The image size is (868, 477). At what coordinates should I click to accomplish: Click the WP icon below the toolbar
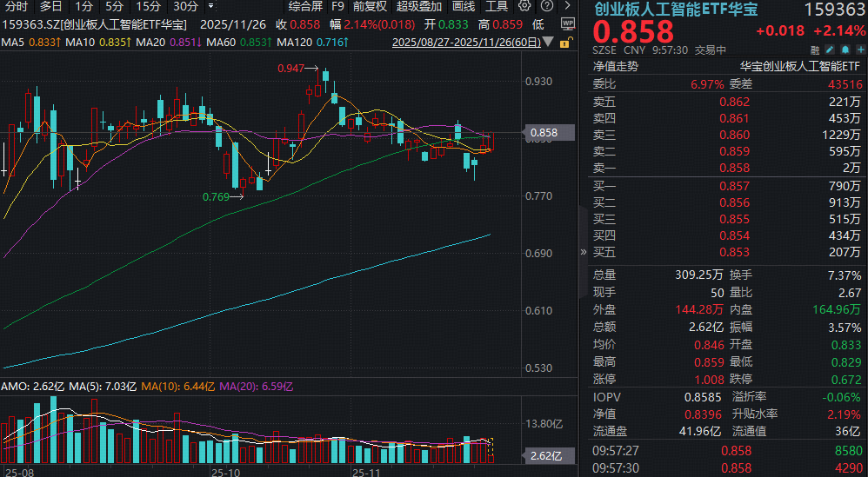tap(567, 24)
